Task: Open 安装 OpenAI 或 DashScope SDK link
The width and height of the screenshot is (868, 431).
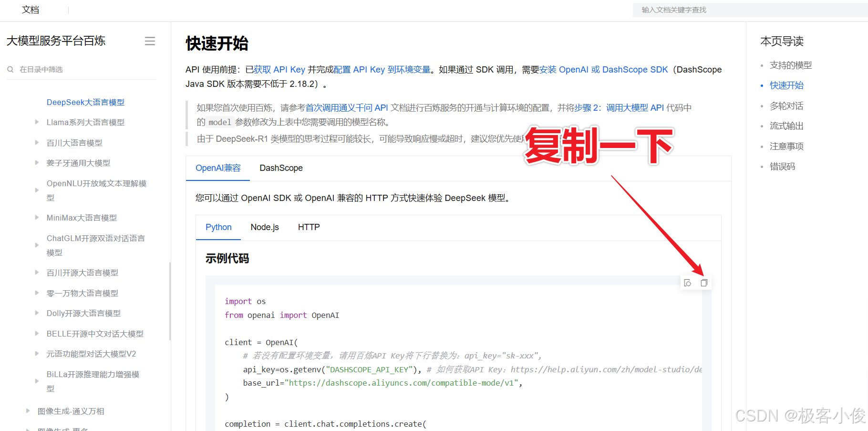Action: click(603, 70)
